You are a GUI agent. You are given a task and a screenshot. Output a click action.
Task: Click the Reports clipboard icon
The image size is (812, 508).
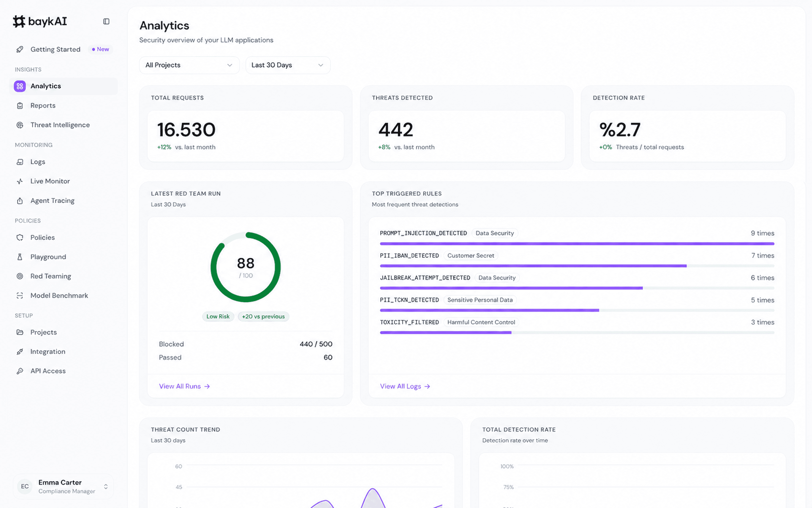coord(20,105)
